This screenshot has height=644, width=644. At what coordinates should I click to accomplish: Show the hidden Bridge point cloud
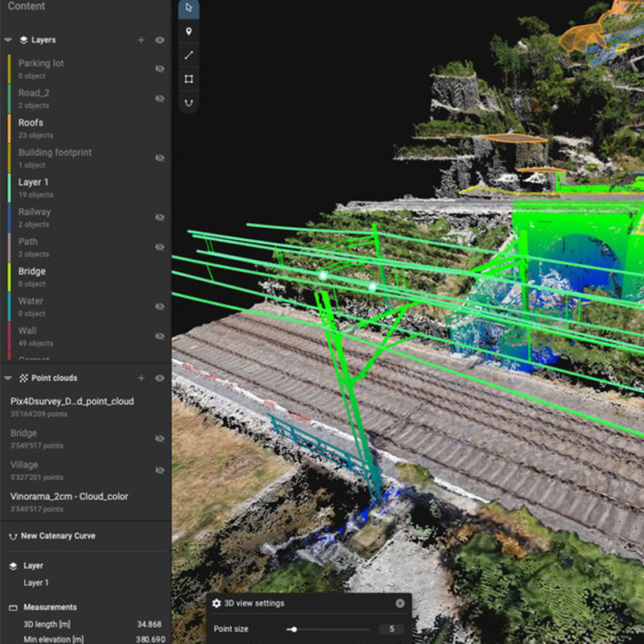[160, 439]
